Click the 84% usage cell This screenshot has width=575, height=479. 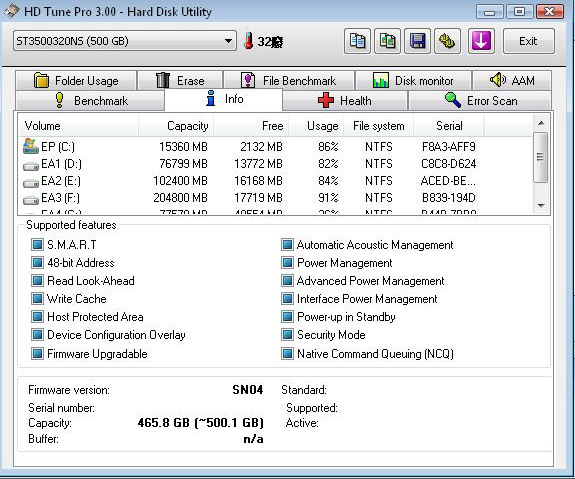[328, 181]
